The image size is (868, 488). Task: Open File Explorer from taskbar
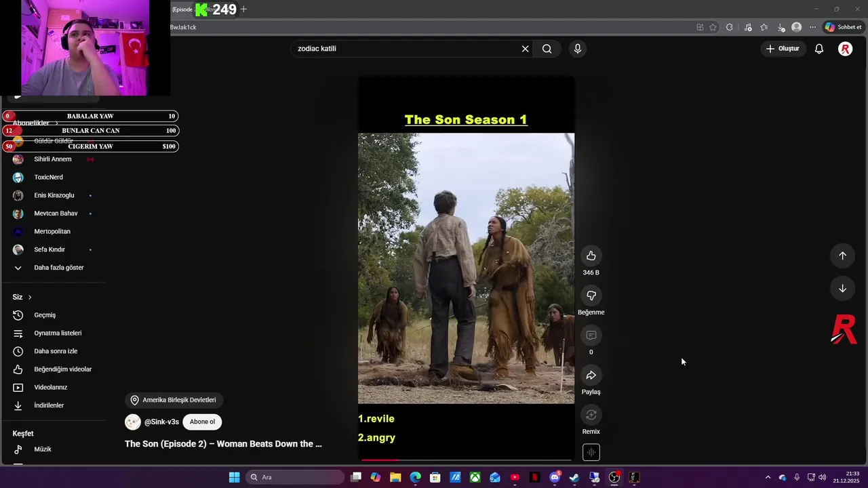tap(395, 477)
